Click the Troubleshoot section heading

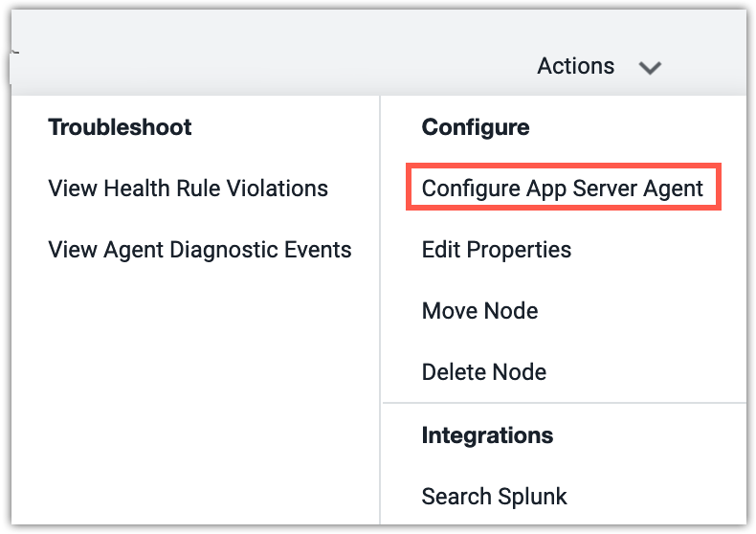click(x=120, y=127)
